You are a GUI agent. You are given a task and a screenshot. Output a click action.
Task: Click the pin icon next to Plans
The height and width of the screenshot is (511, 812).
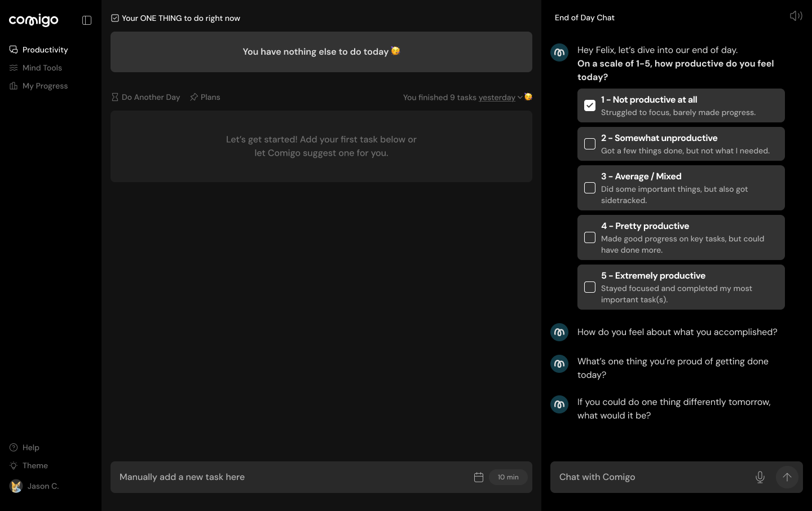point(194,97)
